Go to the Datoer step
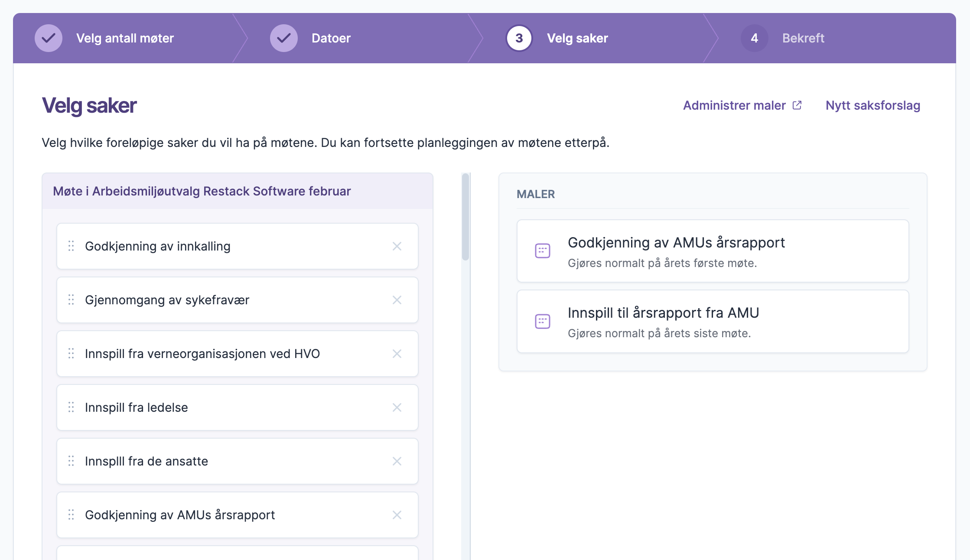970x560 pixels. point(331,38)
